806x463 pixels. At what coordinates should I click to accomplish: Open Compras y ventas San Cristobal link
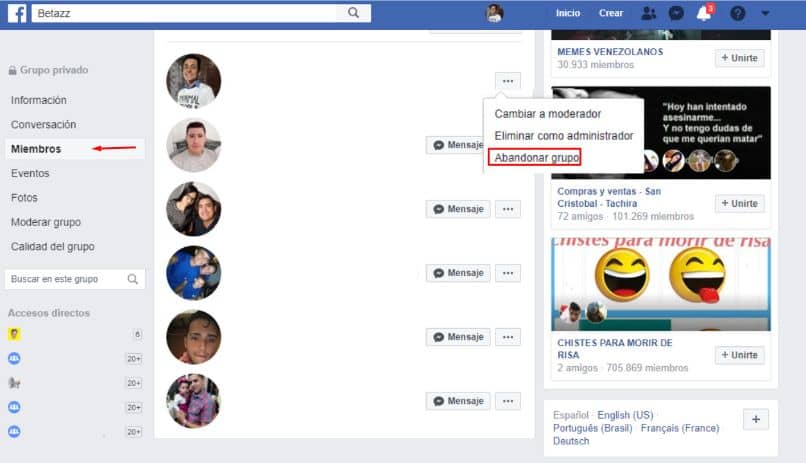[x=609, y=197]
